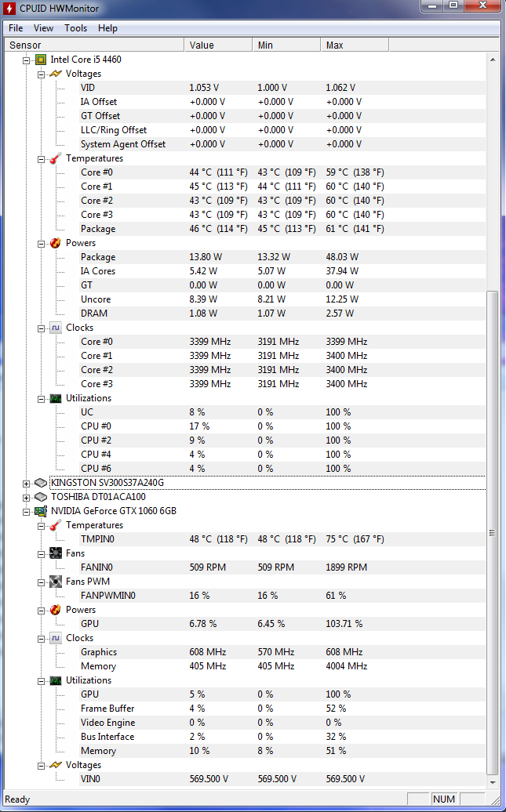The width and height of the screenshot is (506, 812).
Task: Click the CPU Temperatures thermometer icon
Action: [56, 158]
